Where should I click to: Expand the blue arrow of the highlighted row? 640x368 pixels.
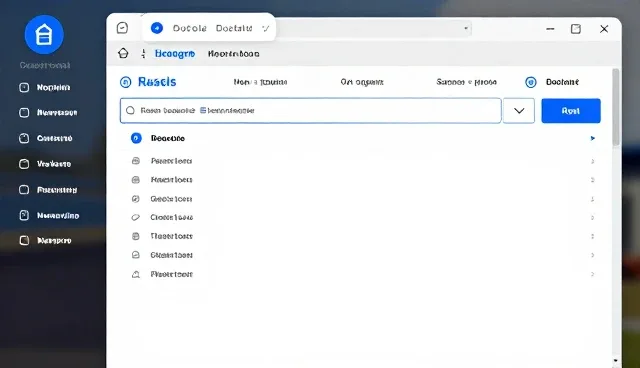(593, 138)
